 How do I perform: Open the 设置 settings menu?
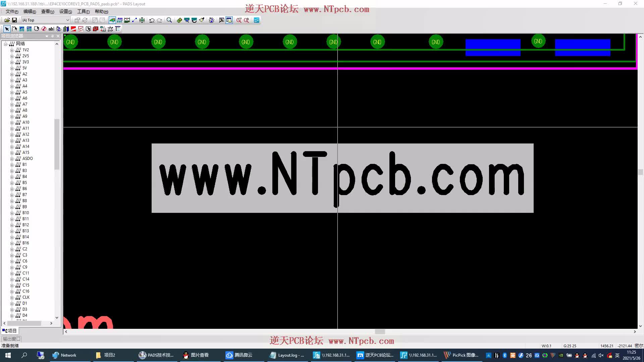65,11
